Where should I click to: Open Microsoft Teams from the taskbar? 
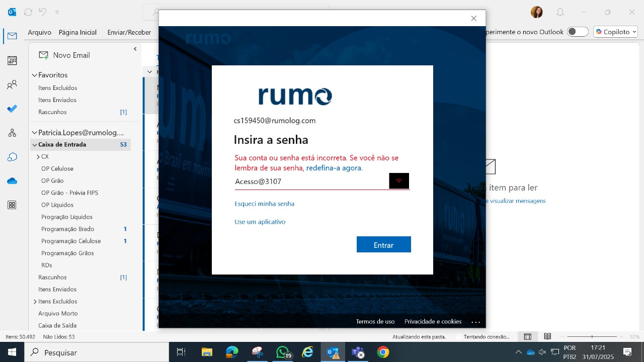358,352
